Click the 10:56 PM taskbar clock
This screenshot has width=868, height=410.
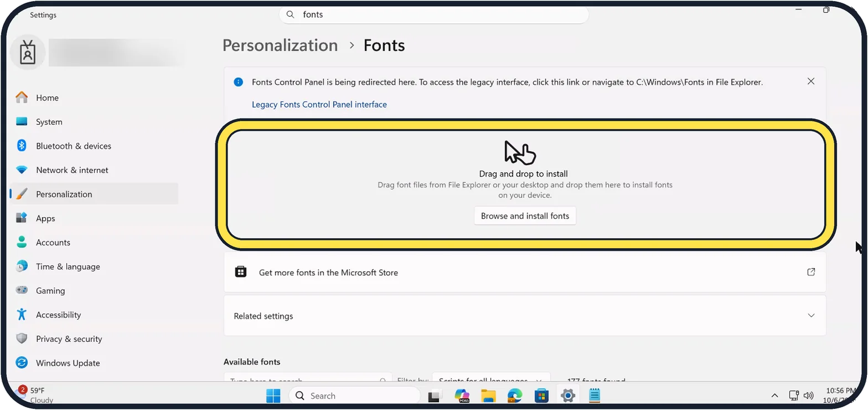pos(840,395)
